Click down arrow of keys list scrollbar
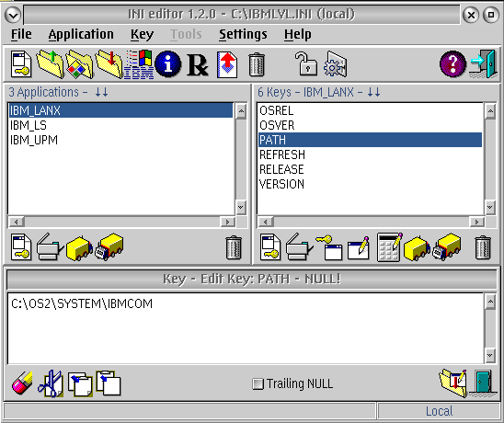 490,207
